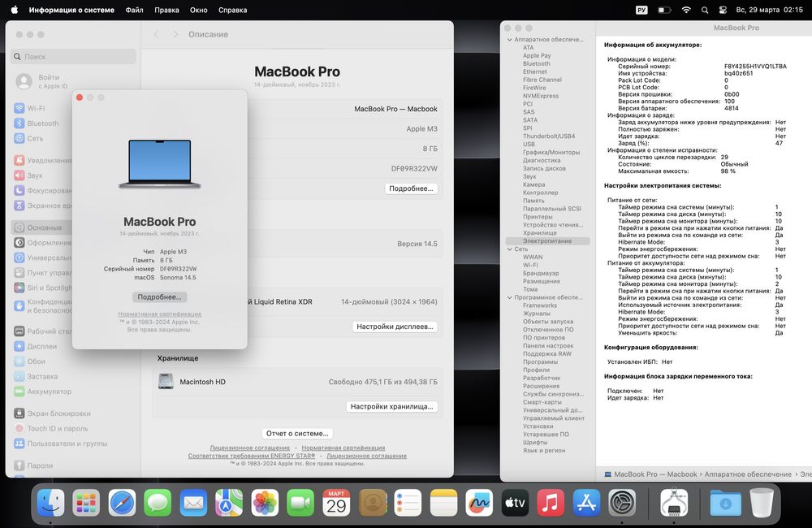812x528 pixels.
Task: Open Freeform app in Dock
Action: pos(480,503)
